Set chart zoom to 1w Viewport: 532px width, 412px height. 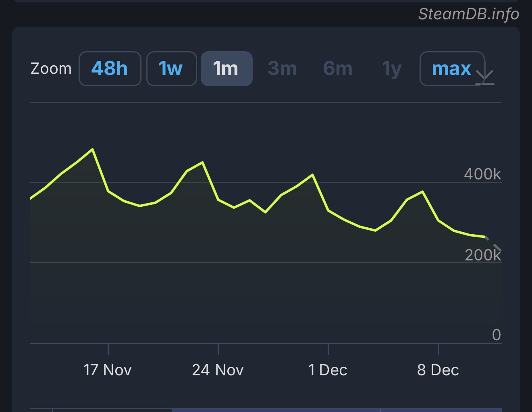[x=171, y=69]
